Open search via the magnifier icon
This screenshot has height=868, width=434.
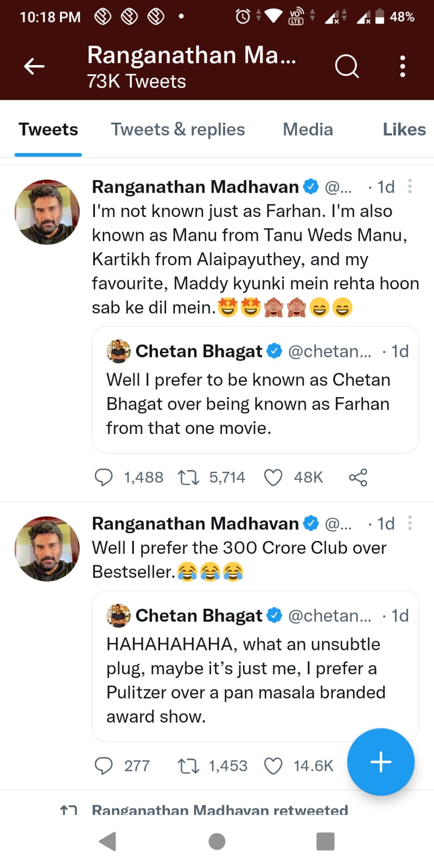tap(347, 67)
